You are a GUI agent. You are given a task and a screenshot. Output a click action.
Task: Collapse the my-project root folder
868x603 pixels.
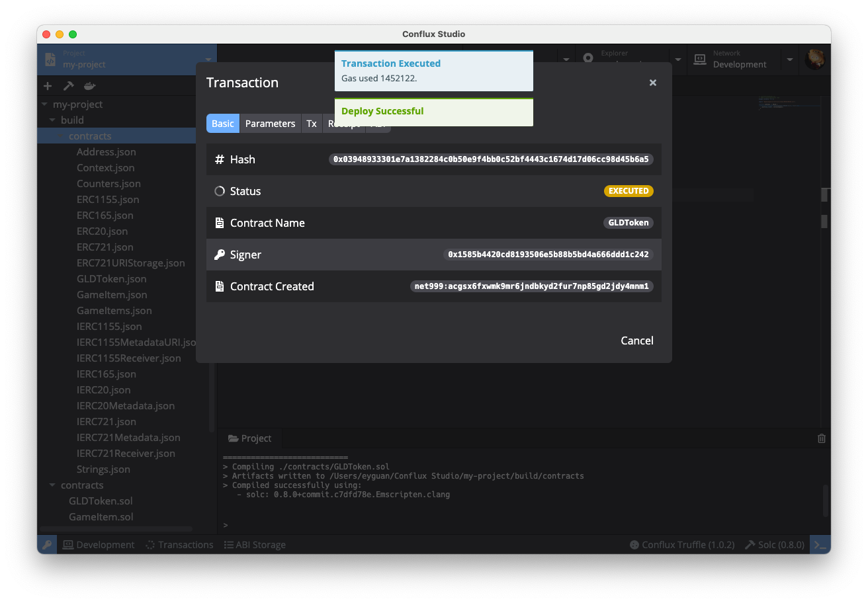pos(44,104)
